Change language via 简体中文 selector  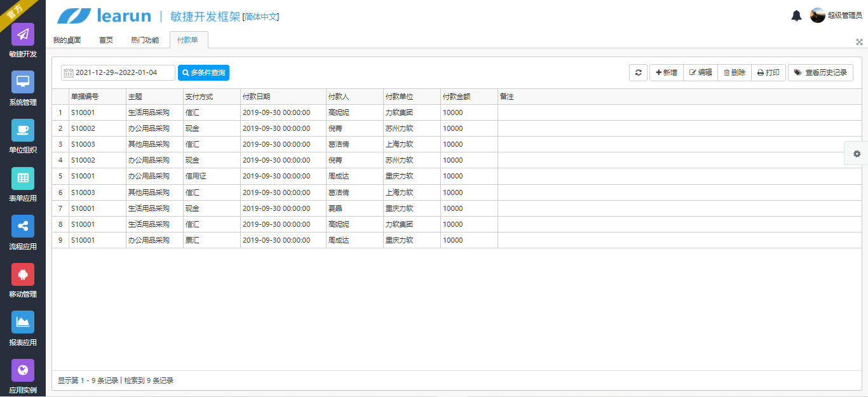(x=262, y=17)
